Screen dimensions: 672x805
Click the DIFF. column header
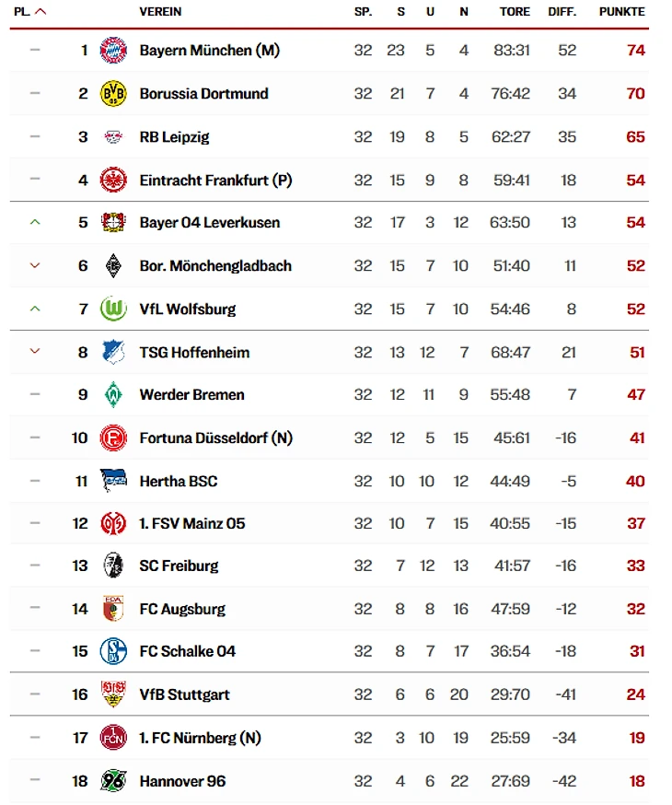[x=562, y=12]
